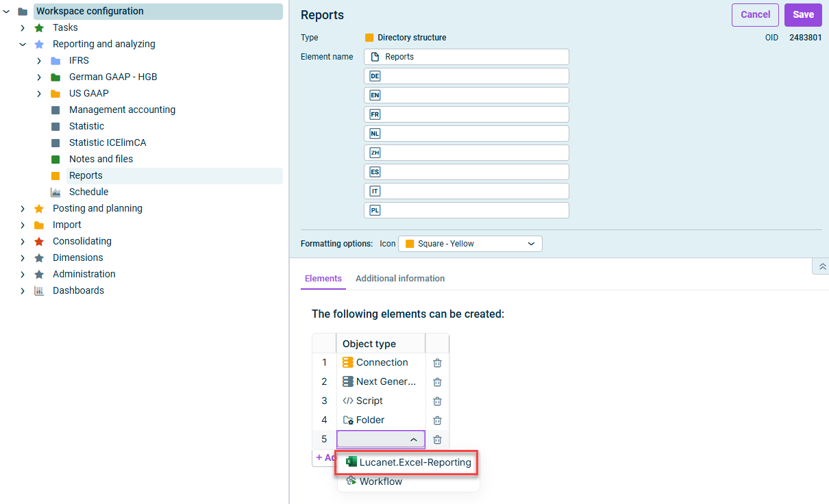Click the Cancel button
This screenshot has width=829, height=504.
click(x=755, y=14)
